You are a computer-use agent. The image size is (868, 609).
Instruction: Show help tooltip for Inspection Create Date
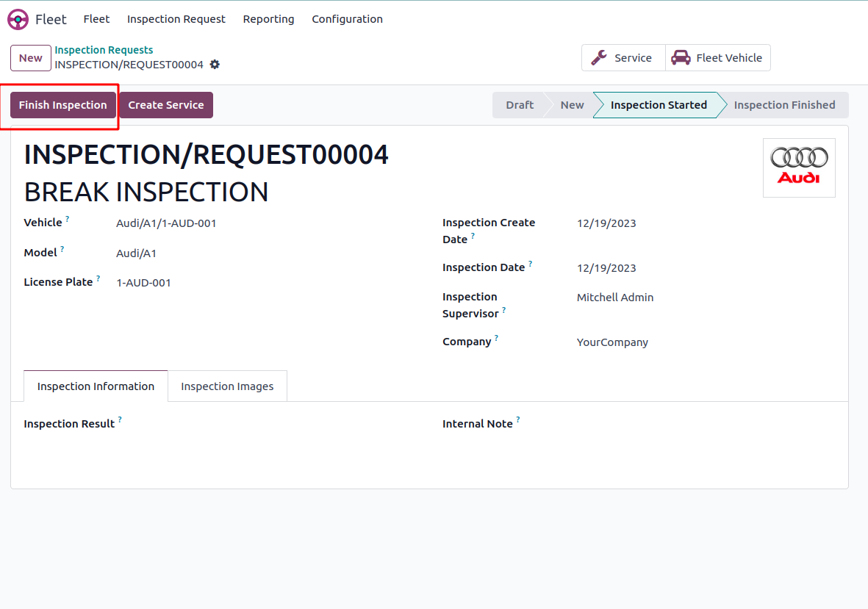473,236
